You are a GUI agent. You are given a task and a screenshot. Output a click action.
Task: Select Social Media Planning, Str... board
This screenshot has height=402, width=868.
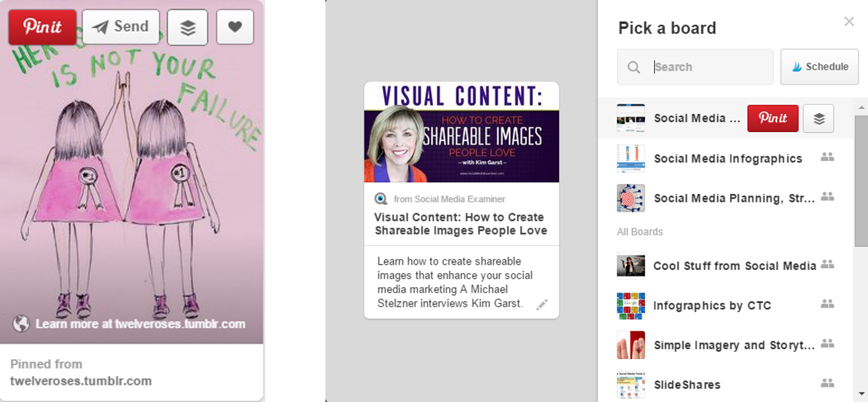pos(726,198)
